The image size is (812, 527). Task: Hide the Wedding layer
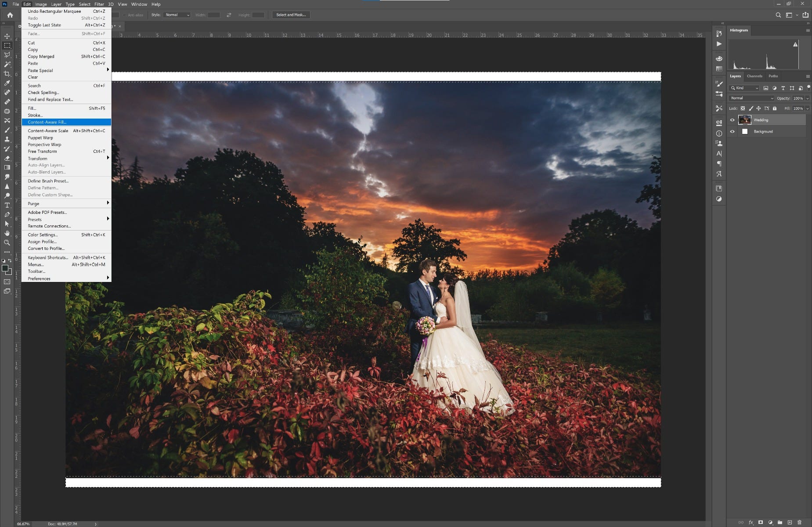pos(732,120)
